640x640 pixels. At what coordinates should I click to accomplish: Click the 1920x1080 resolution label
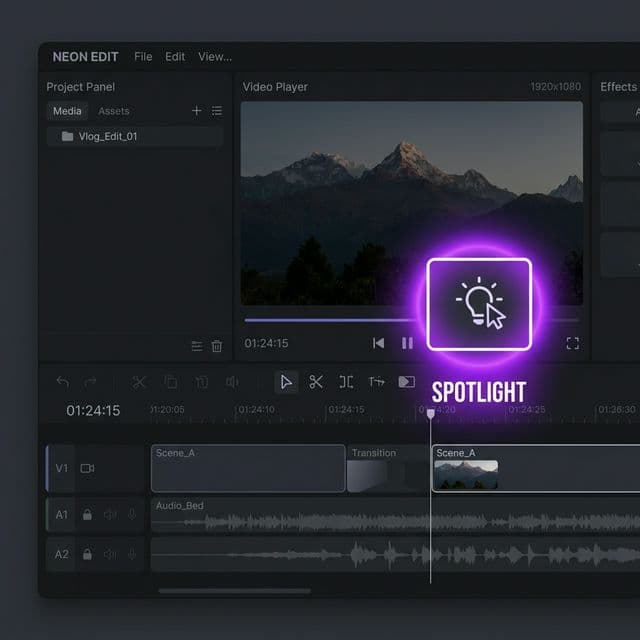(x=555, y=87)
